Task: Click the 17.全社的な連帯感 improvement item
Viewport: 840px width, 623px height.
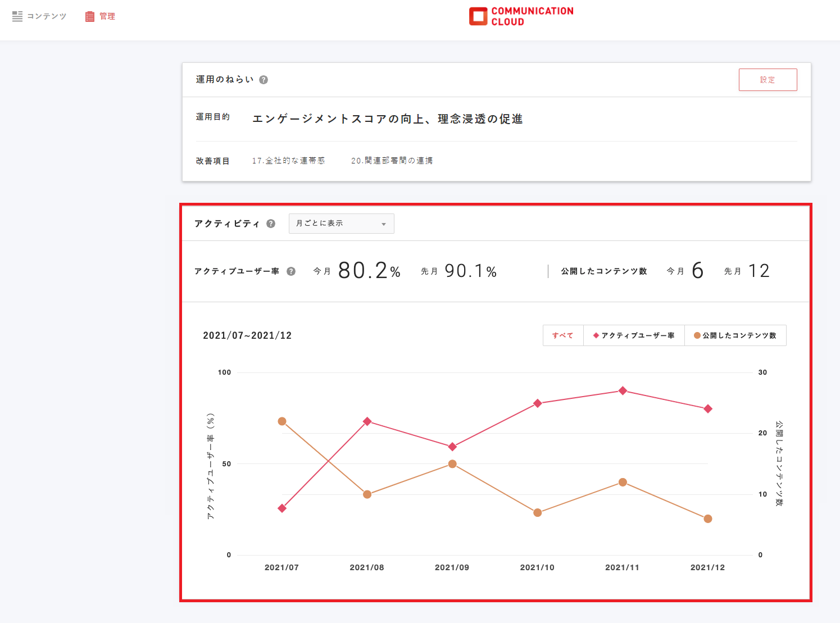Action: 288,161
